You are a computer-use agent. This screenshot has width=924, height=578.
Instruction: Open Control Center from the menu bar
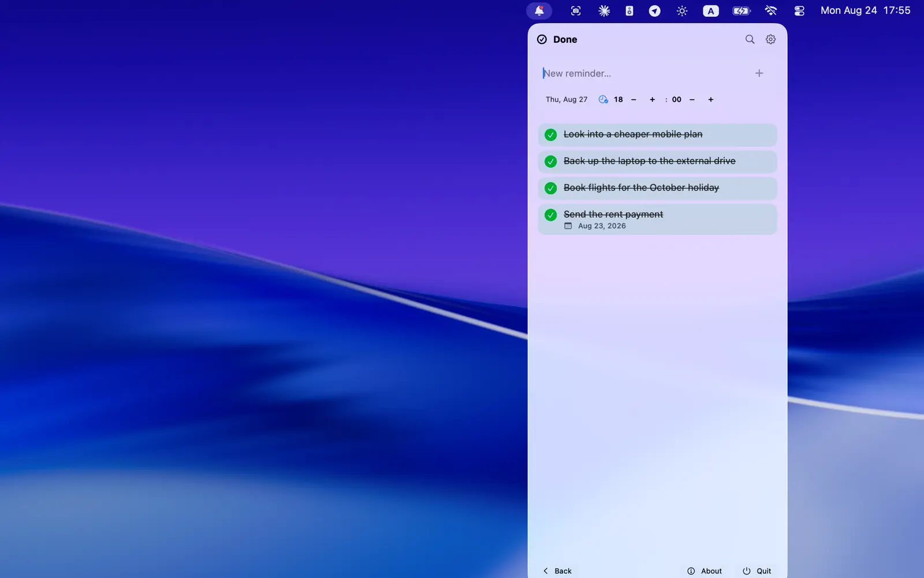point(799,10)
